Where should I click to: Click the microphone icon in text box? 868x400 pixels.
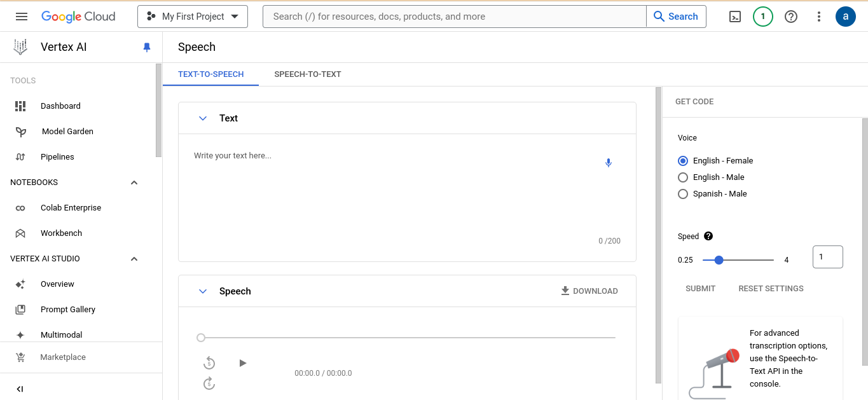609,163
